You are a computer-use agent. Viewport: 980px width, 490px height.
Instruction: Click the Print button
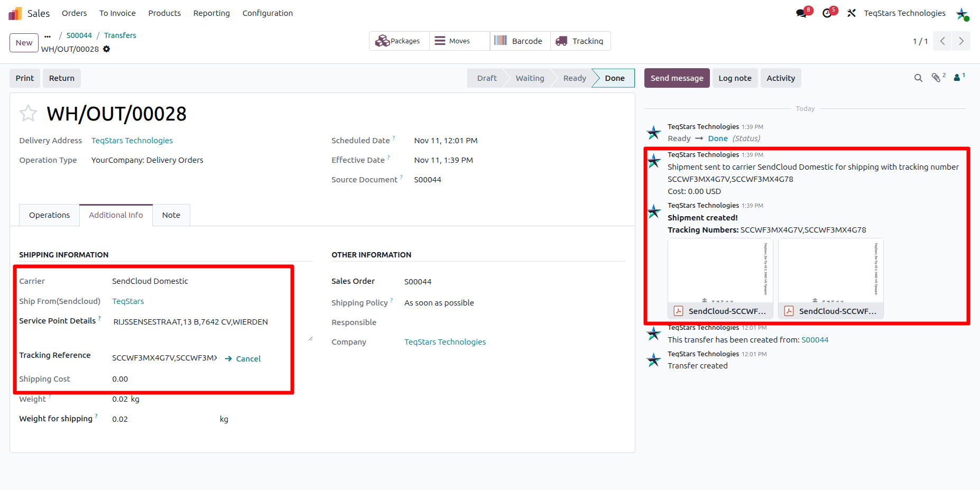[25, 78]
